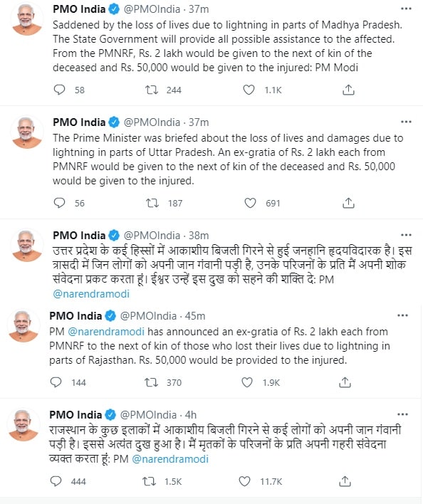Share the Madhya Pradesh PMNRF tweet

[x=348, y=90]
